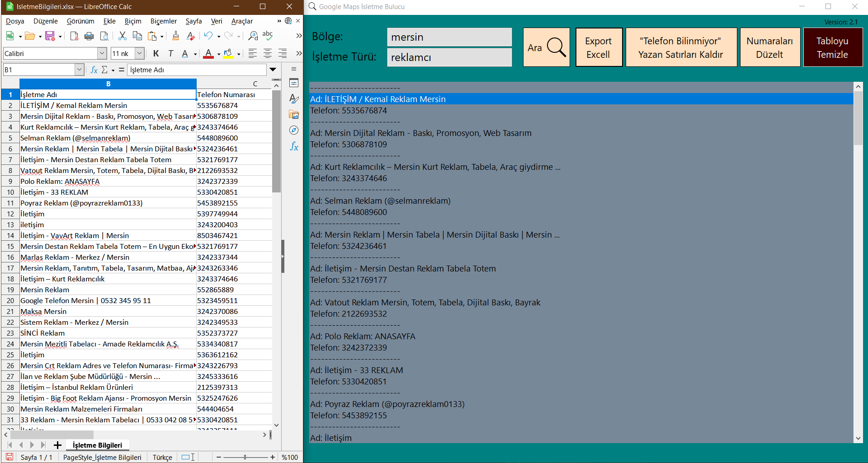
Task: Open the Görünüm menu
Action: pos(80,21)
